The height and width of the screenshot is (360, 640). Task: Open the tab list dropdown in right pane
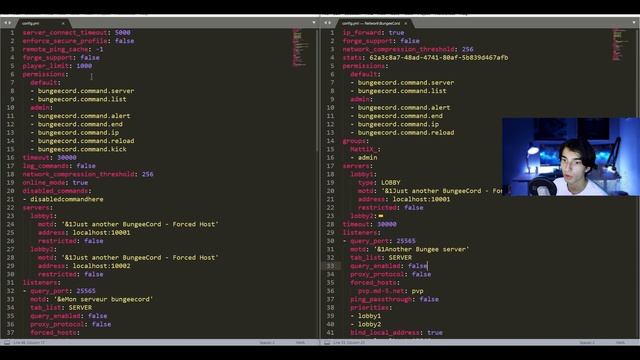[634, 23]
